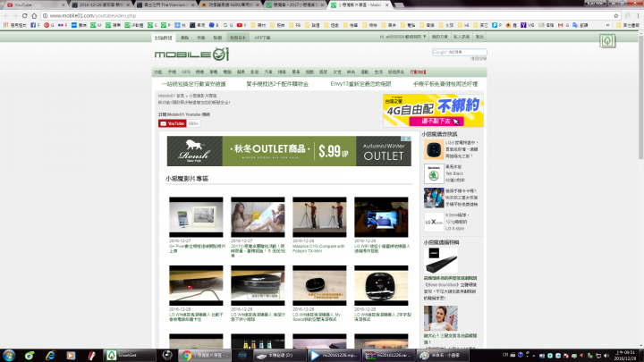Bookmark this page with the star
Viewport: 644px width, 362px height.
pyautogui.click(x=616, y=15)
